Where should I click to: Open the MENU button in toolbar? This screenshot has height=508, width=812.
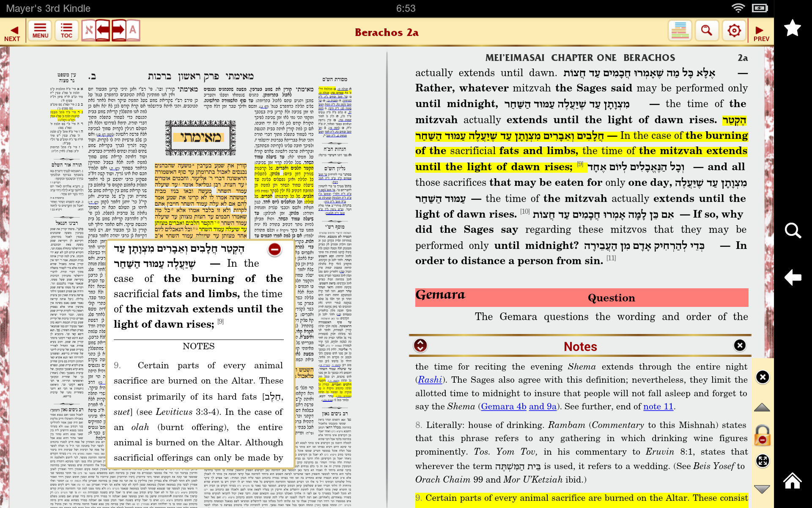(40, 31)
